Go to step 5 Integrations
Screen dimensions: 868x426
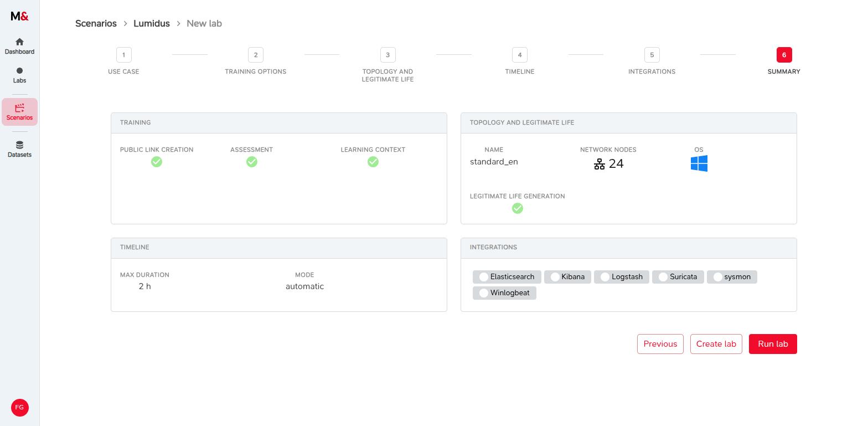(652, 61)
